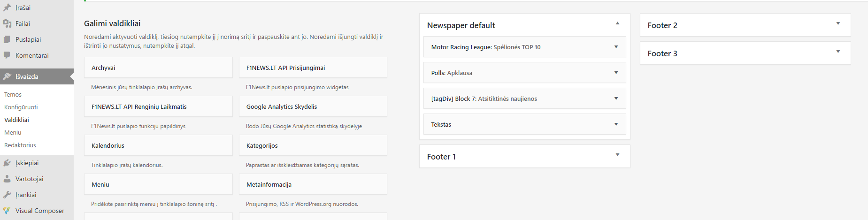
Task: Open the Motor Racing League widget dropdown
Action: tap(616, 46)
